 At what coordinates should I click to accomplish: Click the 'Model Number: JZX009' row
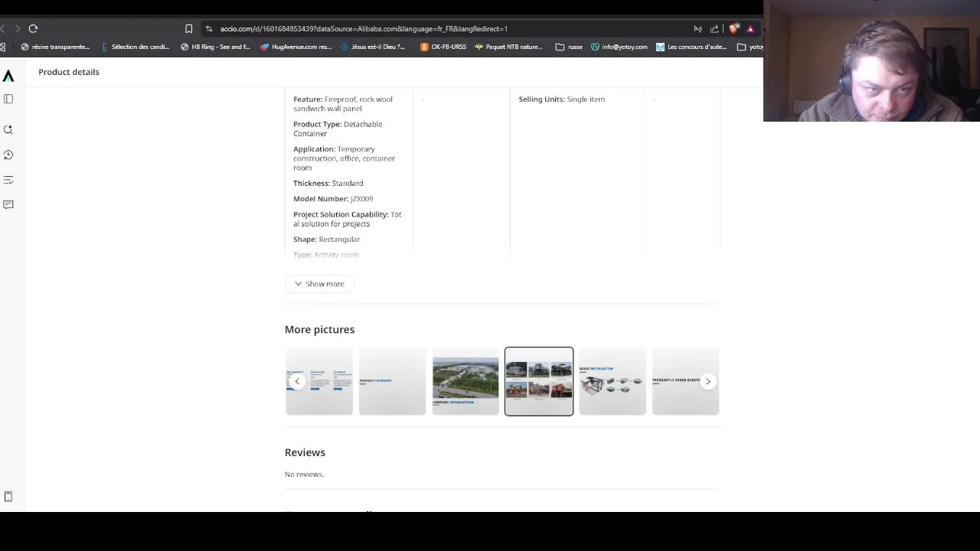tap(333, 199)
